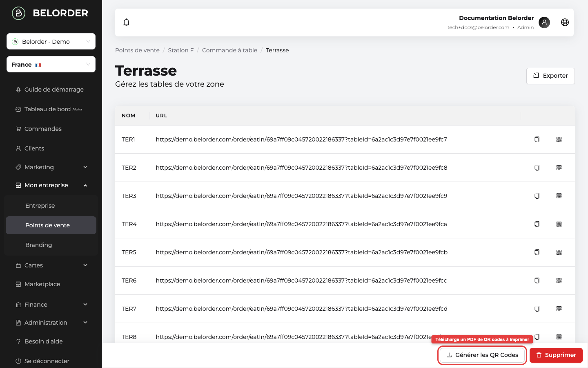Open the notifications bell
Screen dimensions: 588x368
point(127,22)
